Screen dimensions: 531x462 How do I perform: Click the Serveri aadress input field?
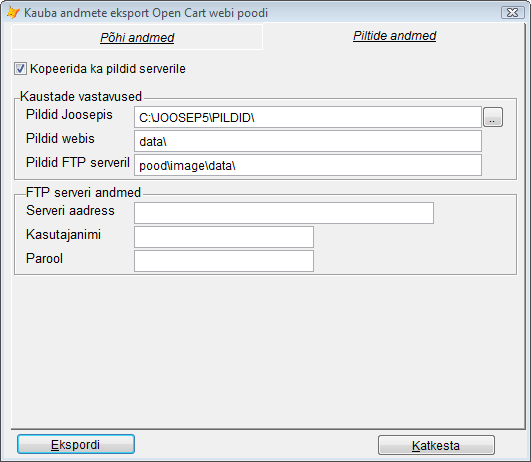pos(284,213)
